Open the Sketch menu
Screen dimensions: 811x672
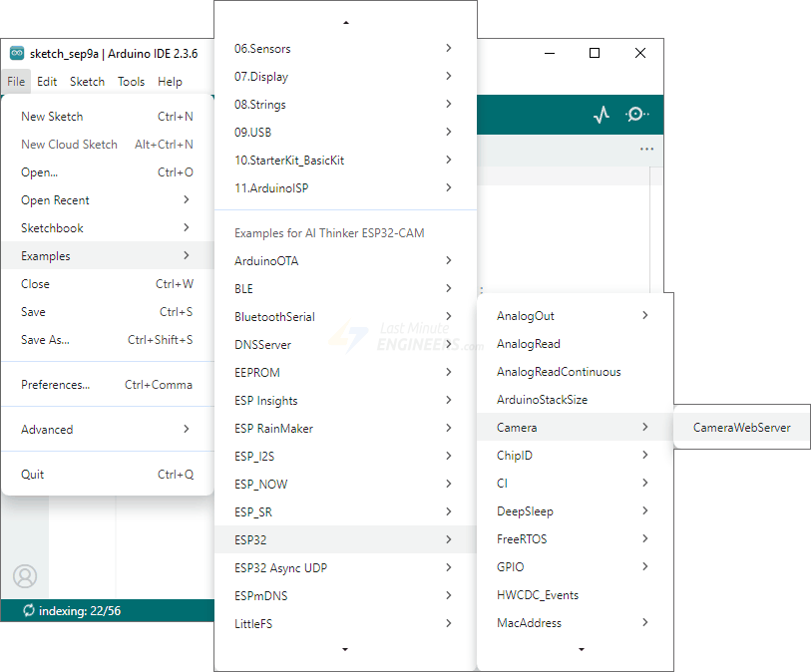[x=87, y=82]
